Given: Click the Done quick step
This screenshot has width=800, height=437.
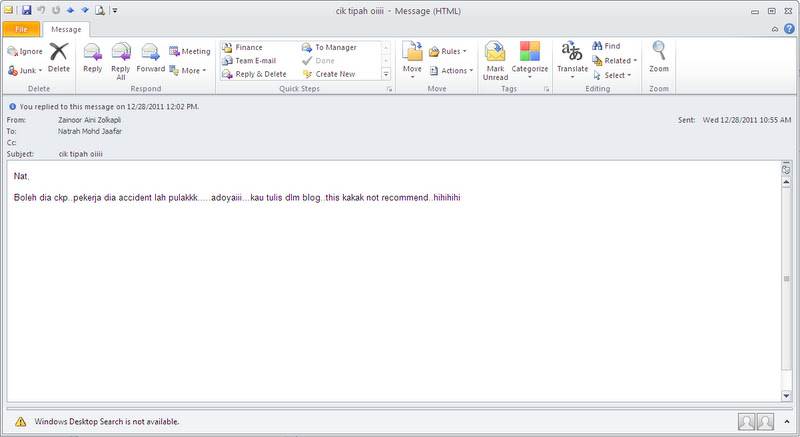Looking at the screenshot, I should pyautogui.click(x=318, y=61).
